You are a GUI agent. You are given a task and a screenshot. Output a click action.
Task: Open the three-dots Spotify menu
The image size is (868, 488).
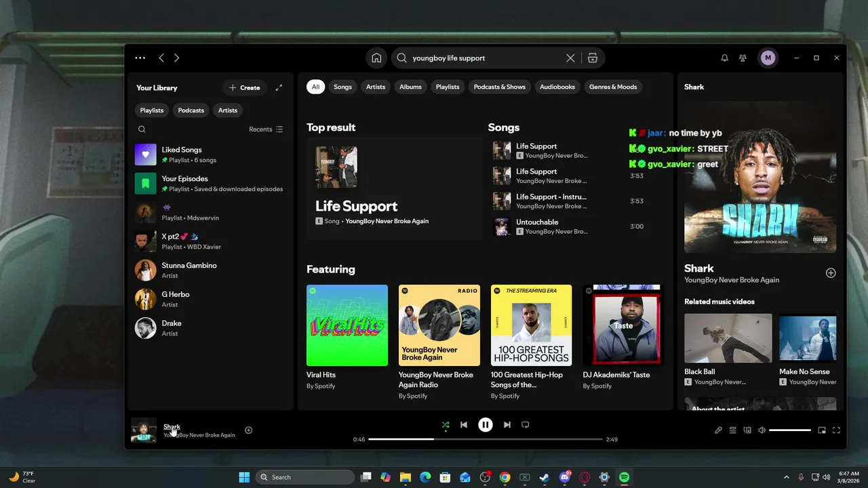point(140,58)
